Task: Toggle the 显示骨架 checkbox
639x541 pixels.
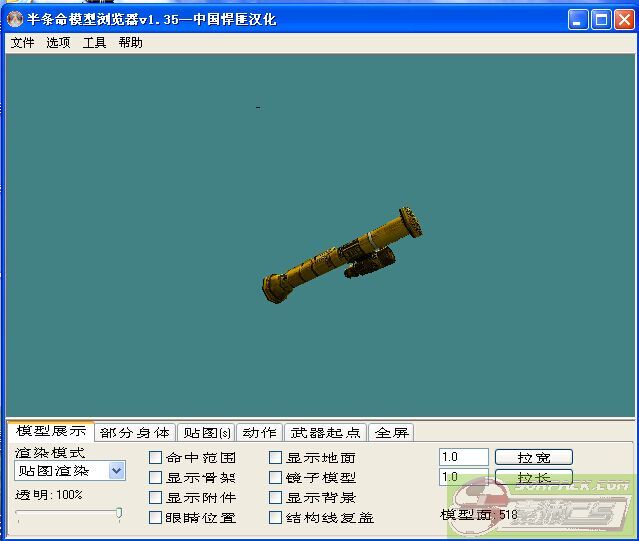Action: coord(155,478)
